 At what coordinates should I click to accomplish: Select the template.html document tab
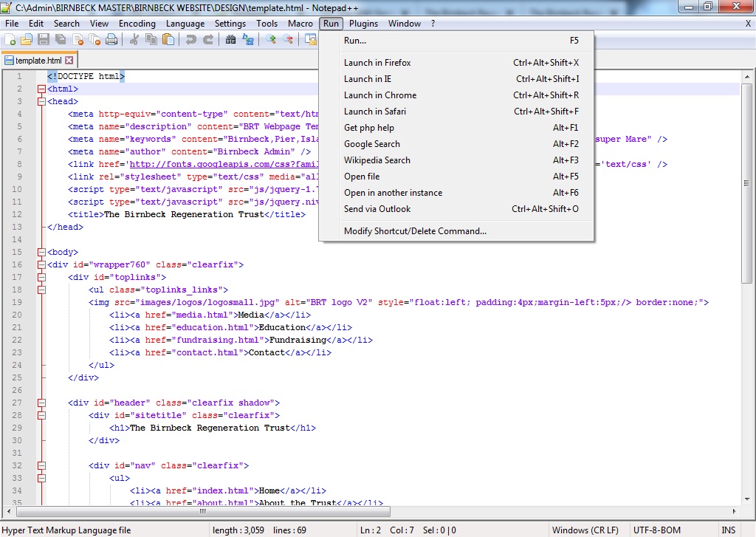[38, 61]
